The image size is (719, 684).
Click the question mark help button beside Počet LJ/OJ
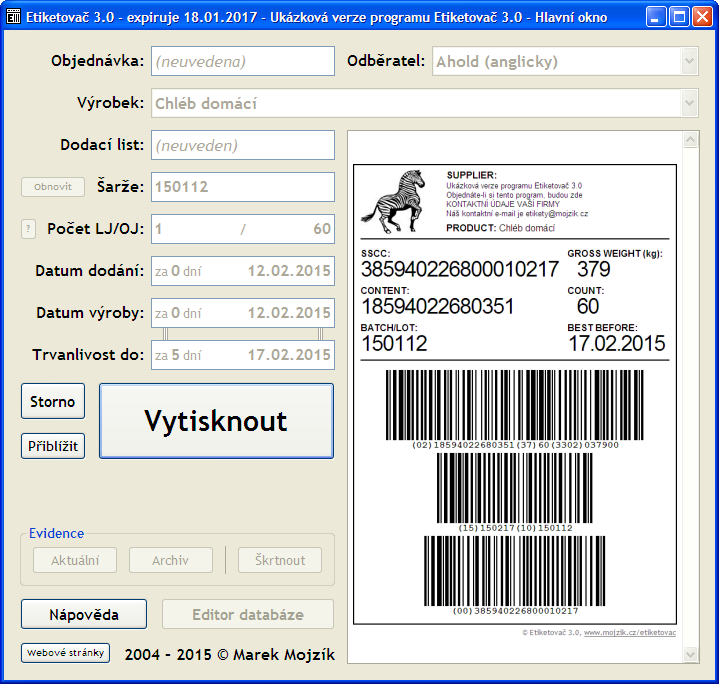(x=28, y=229)
